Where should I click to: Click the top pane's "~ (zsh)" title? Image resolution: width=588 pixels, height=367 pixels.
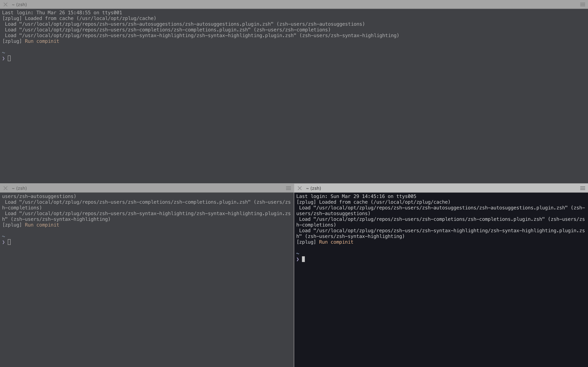(19, 5)
